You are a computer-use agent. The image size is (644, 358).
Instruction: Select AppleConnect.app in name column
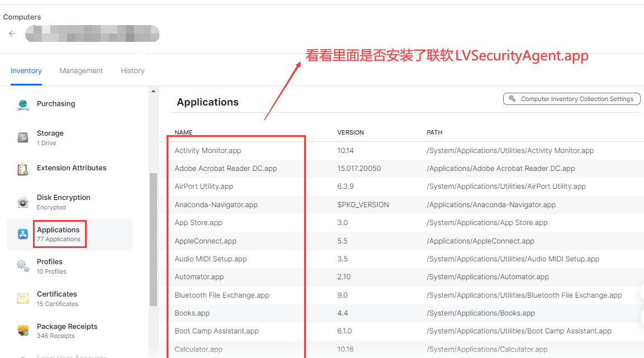pyautogui.click(x=205, y=241)
